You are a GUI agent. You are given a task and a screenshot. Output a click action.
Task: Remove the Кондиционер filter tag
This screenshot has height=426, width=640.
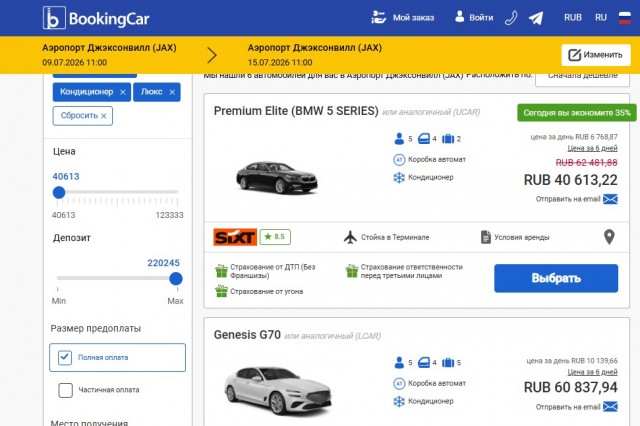(123, 92)
